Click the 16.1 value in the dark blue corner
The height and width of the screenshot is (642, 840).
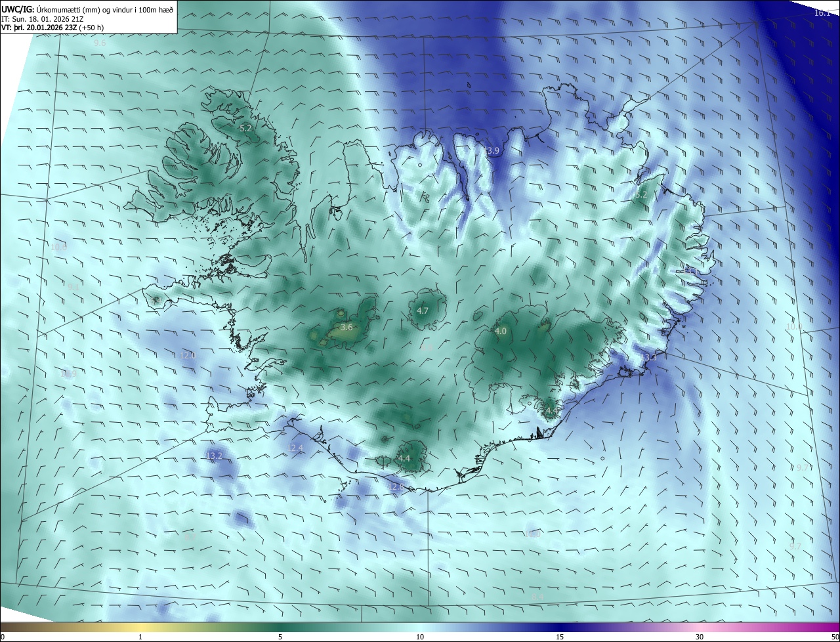point(822,13)
